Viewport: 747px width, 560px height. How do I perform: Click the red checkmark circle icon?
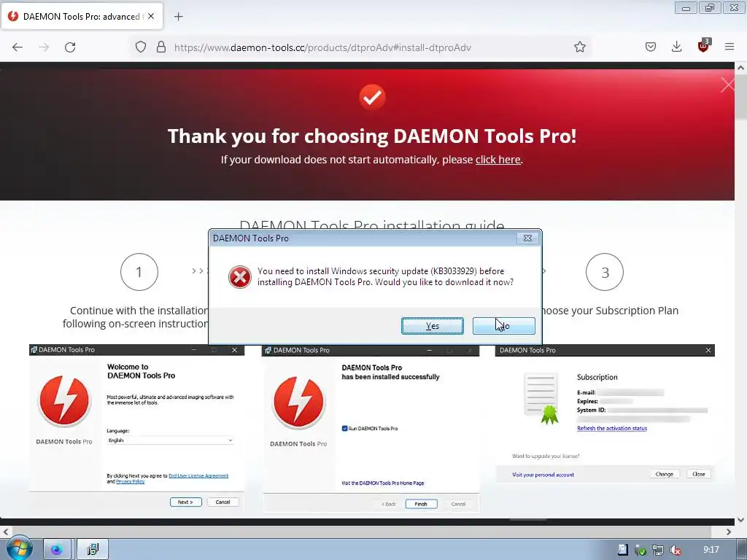pos(372,97)
